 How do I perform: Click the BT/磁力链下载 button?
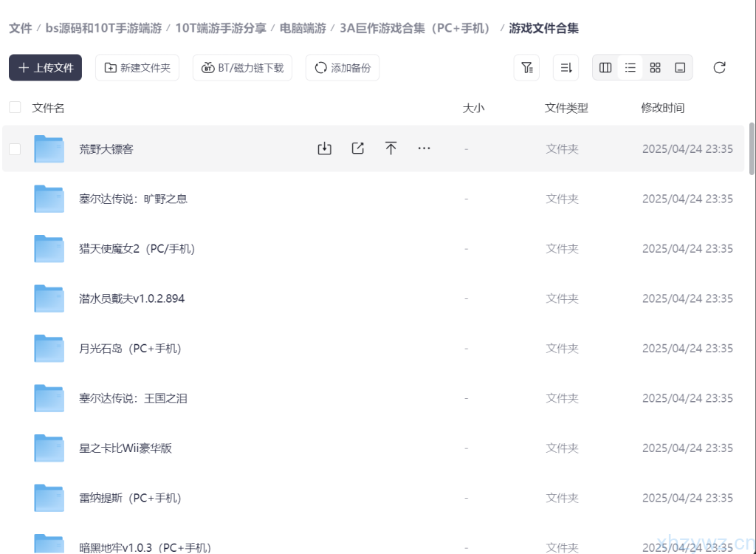point(242,68)
